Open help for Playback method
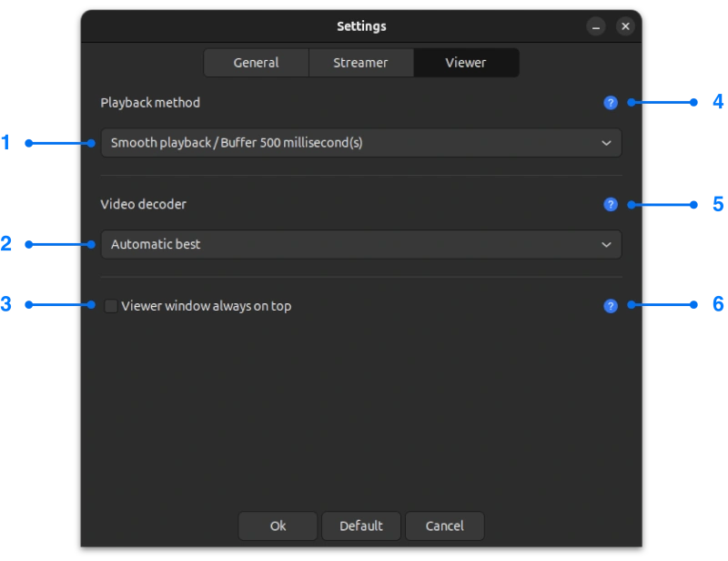This screenshot has height=561, width=728. (x=610, y=103)
